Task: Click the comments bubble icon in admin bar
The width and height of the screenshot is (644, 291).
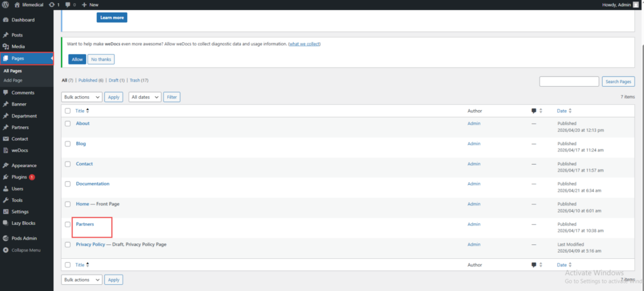Action: [67, 5]
